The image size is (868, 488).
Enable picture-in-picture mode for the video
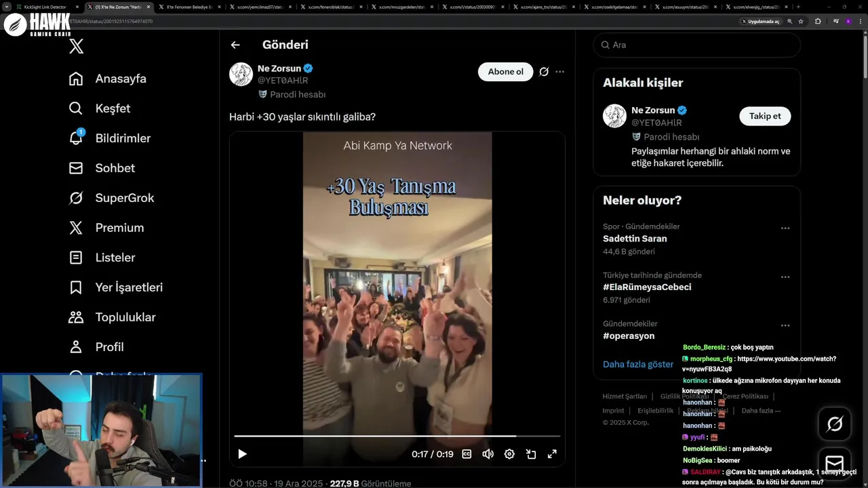[x=531, y=454]
